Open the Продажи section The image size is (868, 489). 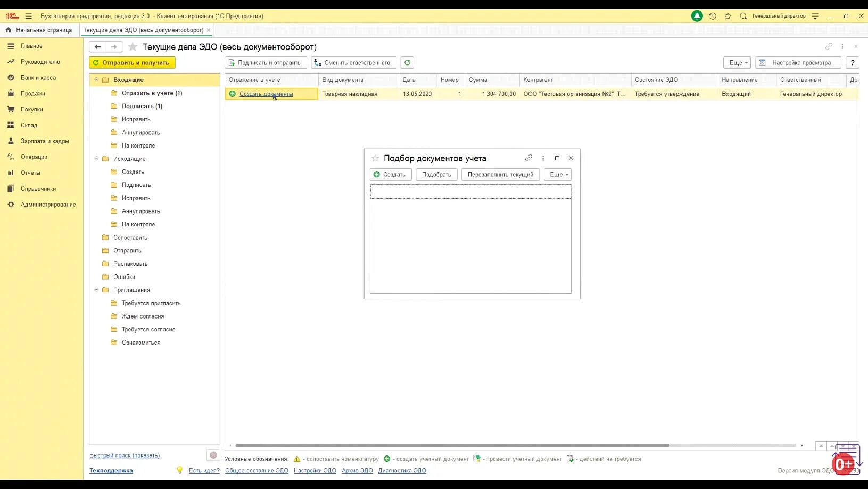coord(33,94)
